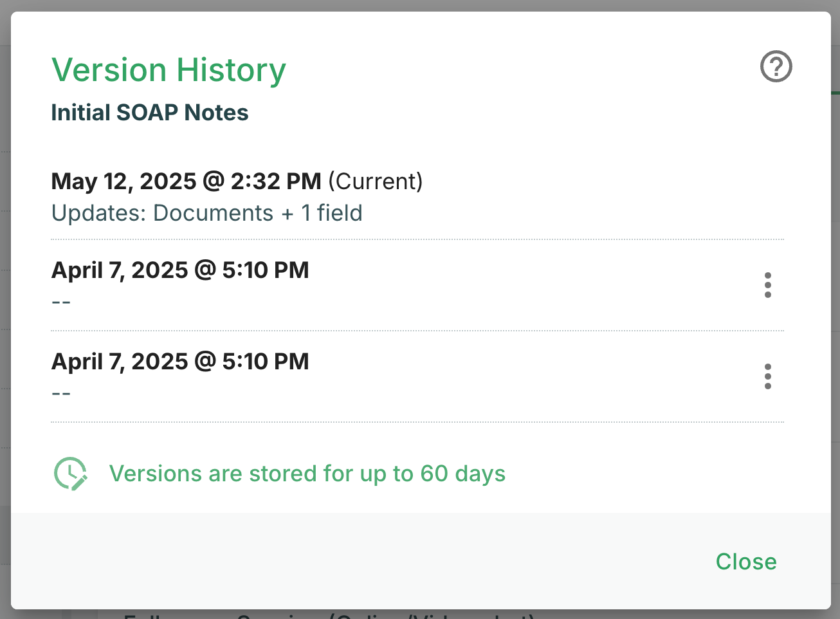Select the first April 7, 2025 version entry
The height and width of the screenshot is (619, 840).
coord(180,270)
